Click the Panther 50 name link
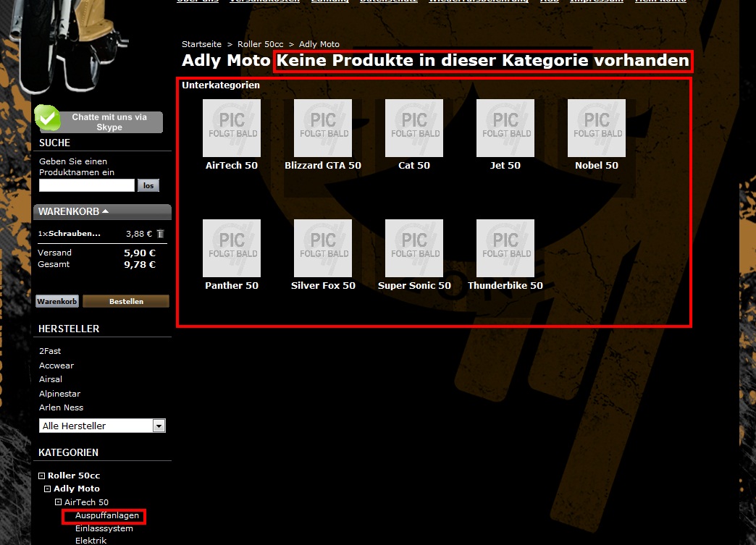 [232, 285]
